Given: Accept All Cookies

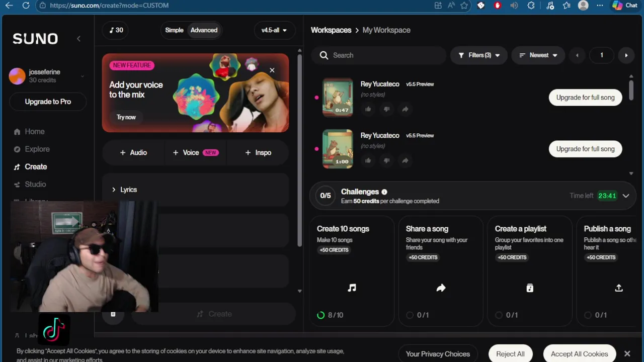Looking at the screenshot, I should tap(580, 354).
